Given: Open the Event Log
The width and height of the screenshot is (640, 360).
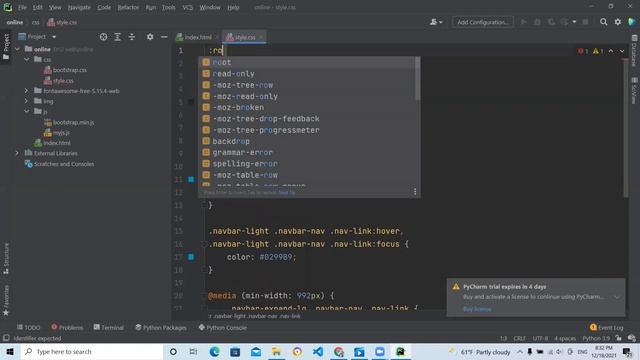Looking at the screenshot, I should tap(607, 327).
